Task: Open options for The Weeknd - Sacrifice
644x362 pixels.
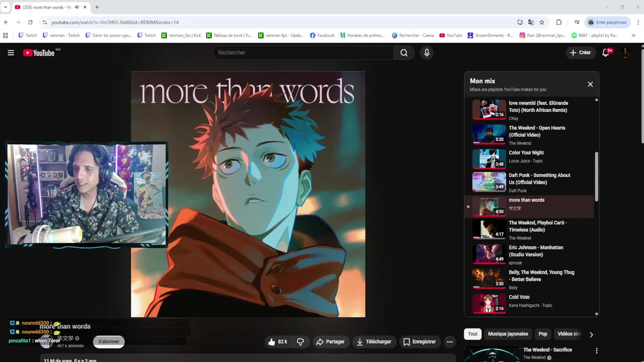Action: pos(597,351)
